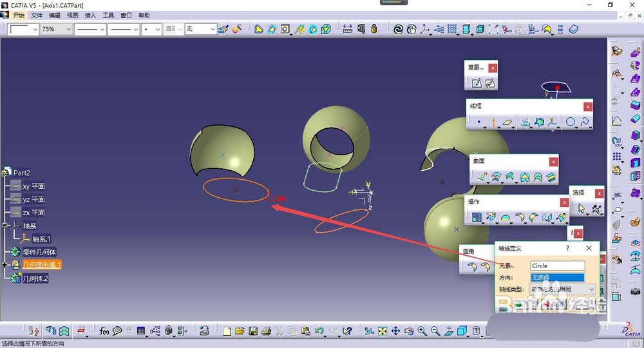The image size is (644, 348).
Task: Select the Circle tool in the 线框 toolbar
Action: [x=570, y=122]
